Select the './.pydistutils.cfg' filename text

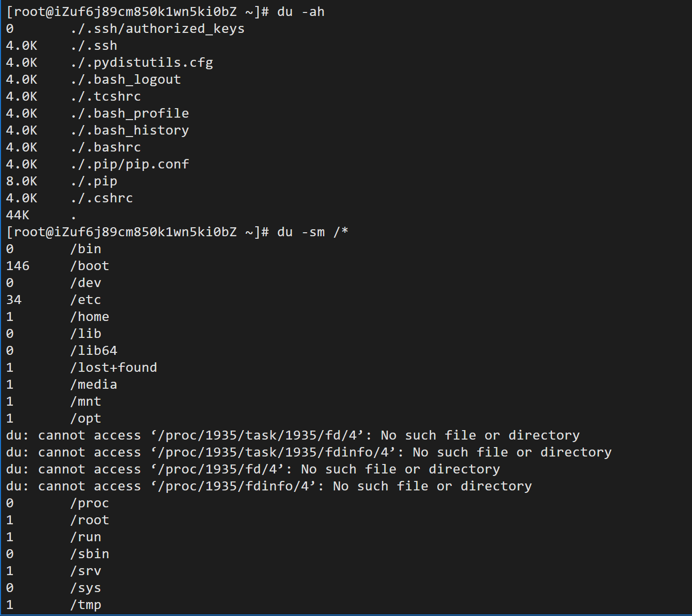(142, 63)
